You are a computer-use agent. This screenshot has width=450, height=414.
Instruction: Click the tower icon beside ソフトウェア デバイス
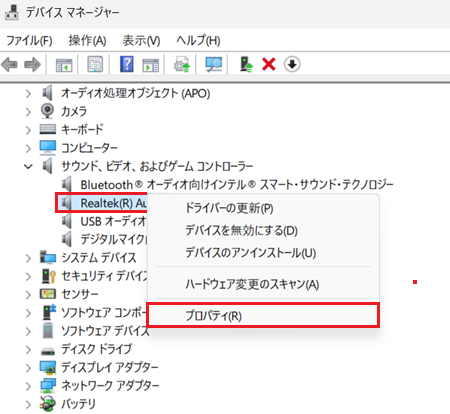pos(48,330)
